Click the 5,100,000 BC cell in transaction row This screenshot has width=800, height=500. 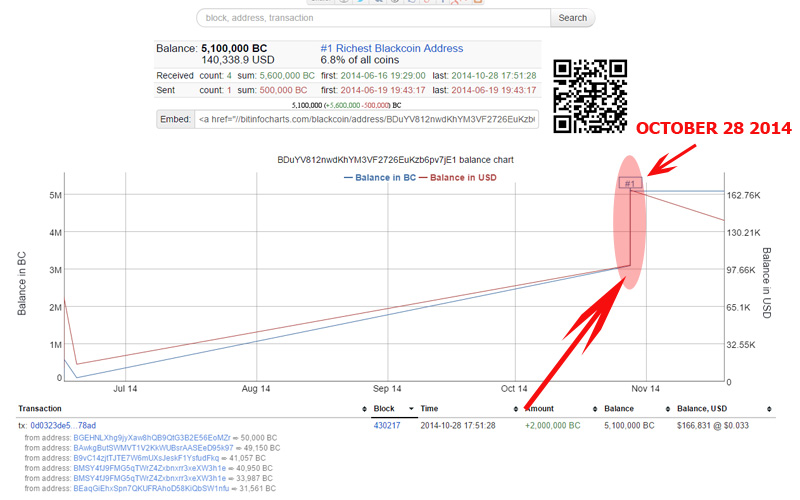[629, 426]
